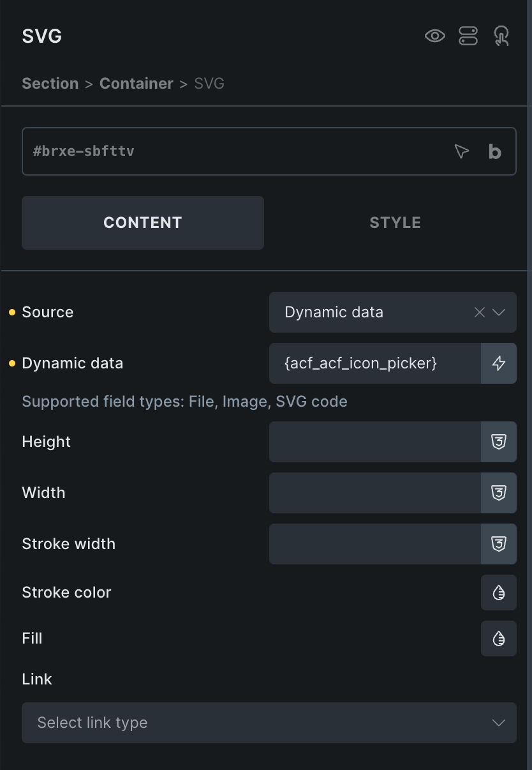Open dynamic data lightning bolt picker
The image size is (532, 770).
pos(499,363)
